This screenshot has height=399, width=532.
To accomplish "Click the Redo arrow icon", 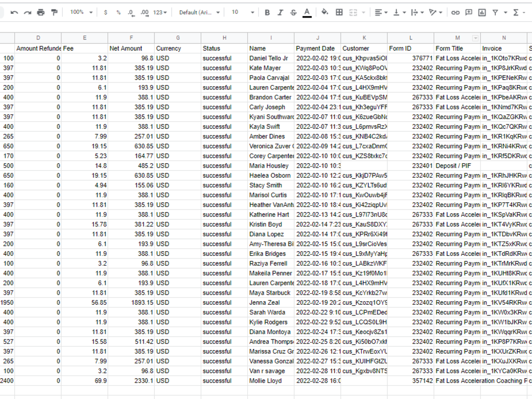I will coord(28,13).
